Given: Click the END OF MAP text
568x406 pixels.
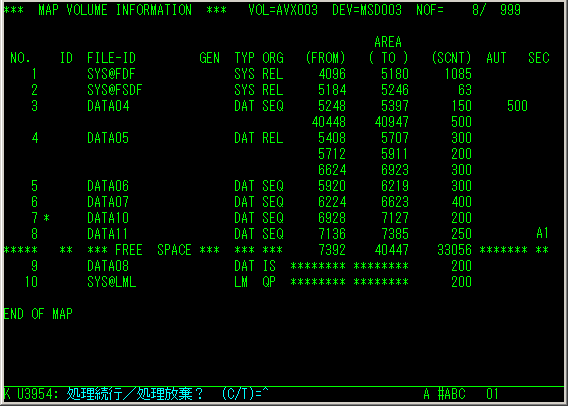Looking at the screenshot, I should tap(38, 314).
